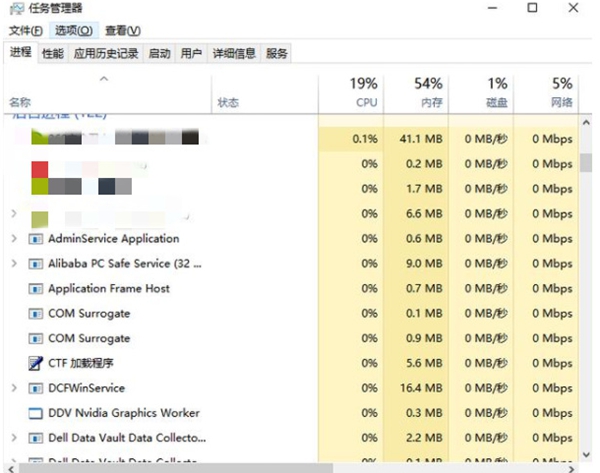The width and height of the screenshot is (600, 473).
Task: Click the light green icon in the 6.6 MB row
Action: [x=40, y=219]
